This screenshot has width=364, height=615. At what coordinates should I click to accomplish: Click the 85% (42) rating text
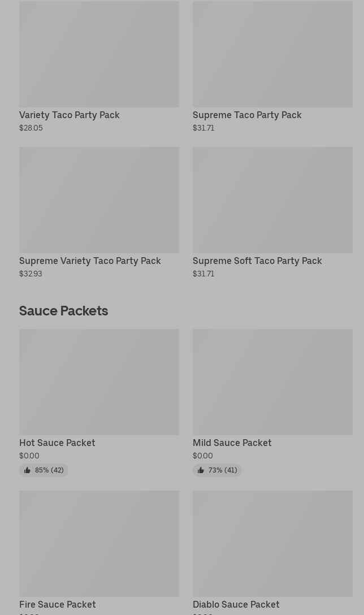pos(49,470)
